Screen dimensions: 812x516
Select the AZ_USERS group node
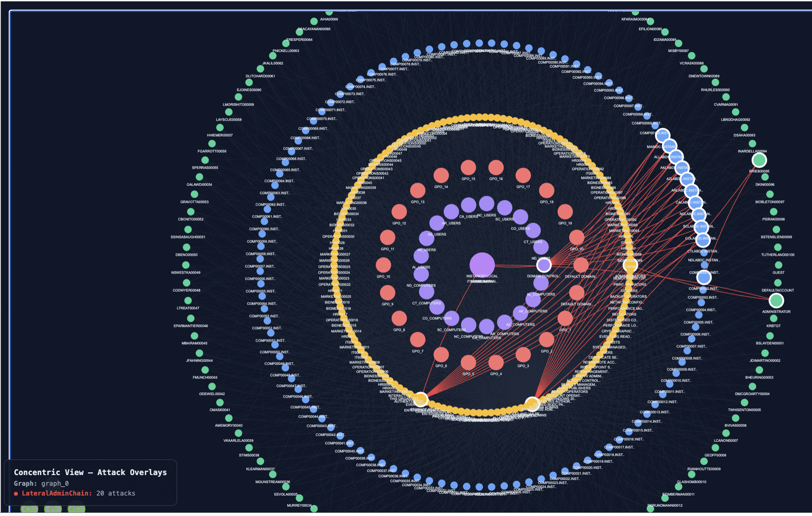pos(437,223)
